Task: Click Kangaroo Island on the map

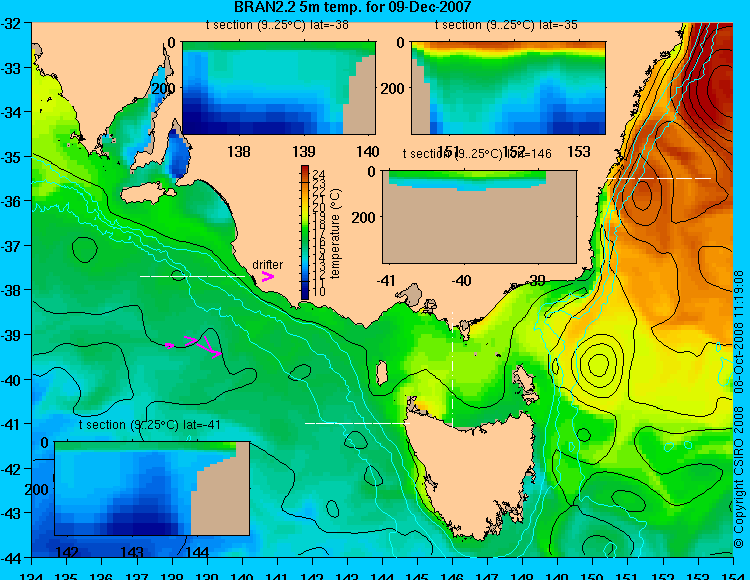Action: pyautogui.click(x=147, y=193)
